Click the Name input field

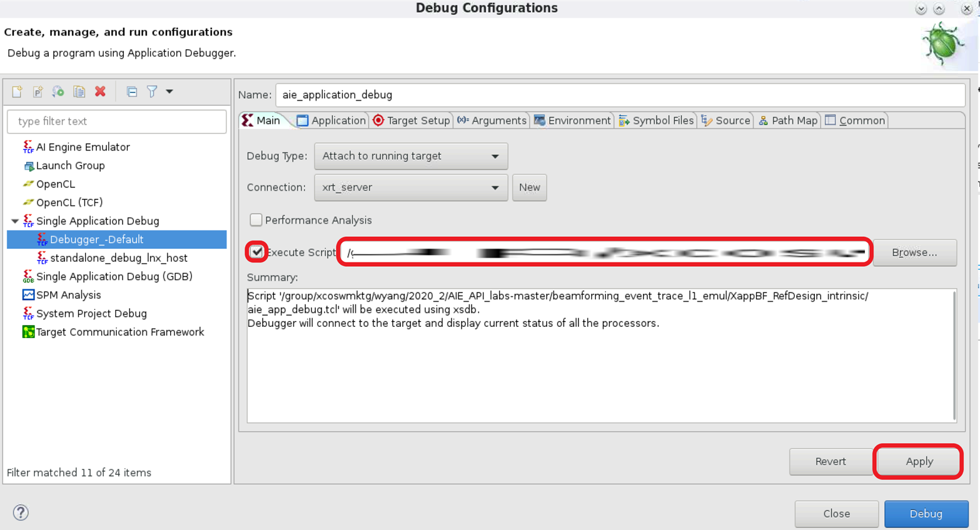[619, 95]
